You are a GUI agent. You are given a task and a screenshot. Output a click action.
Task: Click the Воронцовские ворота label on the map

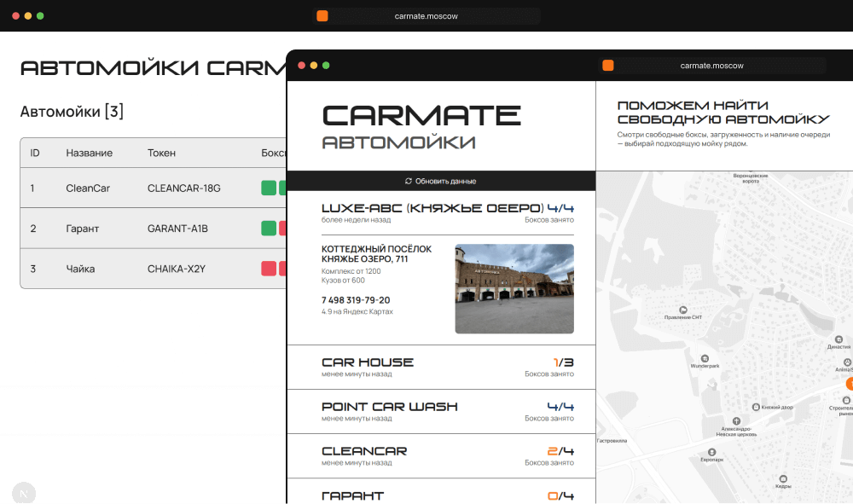tap(751, 178)
